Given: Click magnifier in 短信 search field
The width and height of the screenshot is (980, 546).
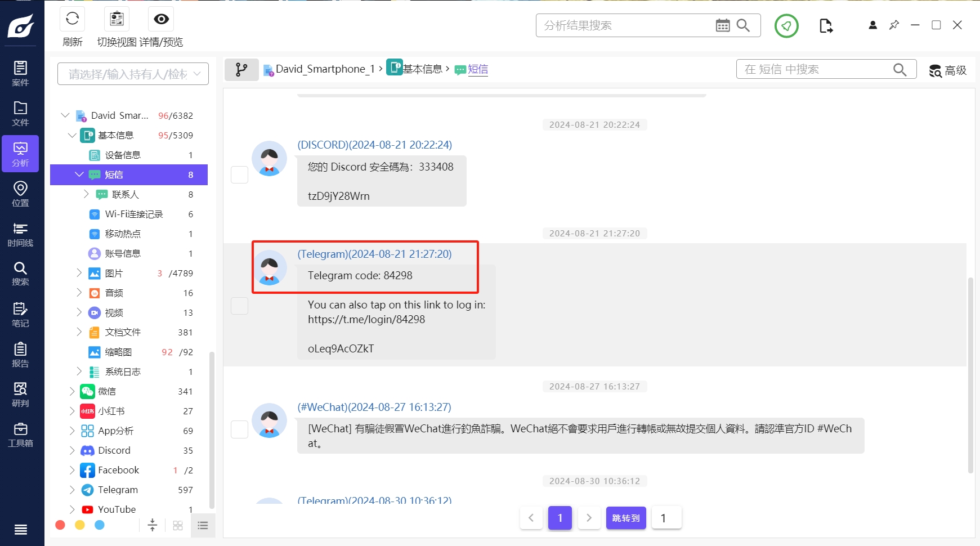Looking at the screenshot, I should pos(900,69).
